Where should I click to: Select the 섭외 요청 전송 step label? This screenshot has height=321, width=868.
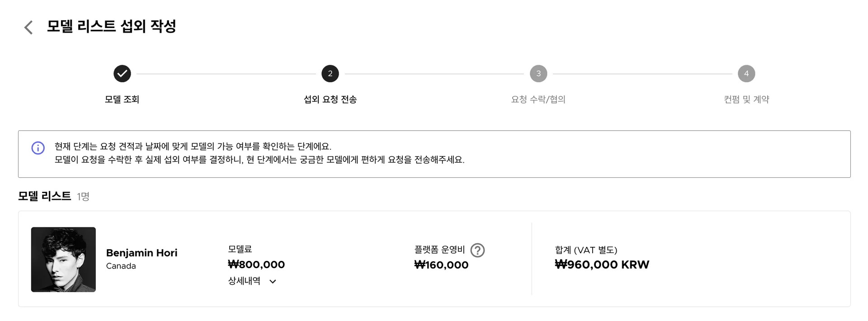[330, 99]
